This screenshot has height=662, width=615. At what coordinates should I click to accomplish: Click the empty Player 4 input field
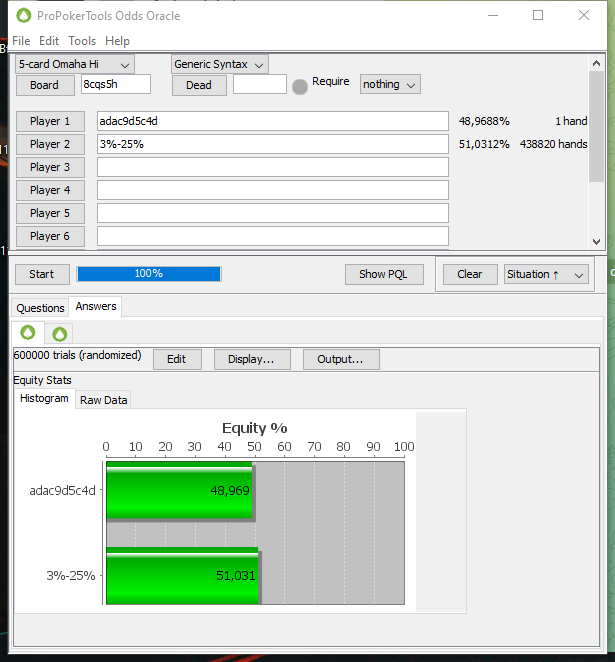(273, 190)
